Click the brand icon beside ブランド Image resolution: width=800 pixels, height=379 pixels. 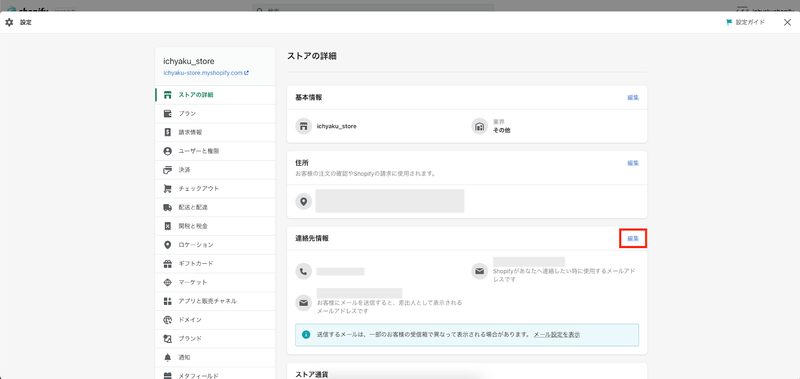167,339
